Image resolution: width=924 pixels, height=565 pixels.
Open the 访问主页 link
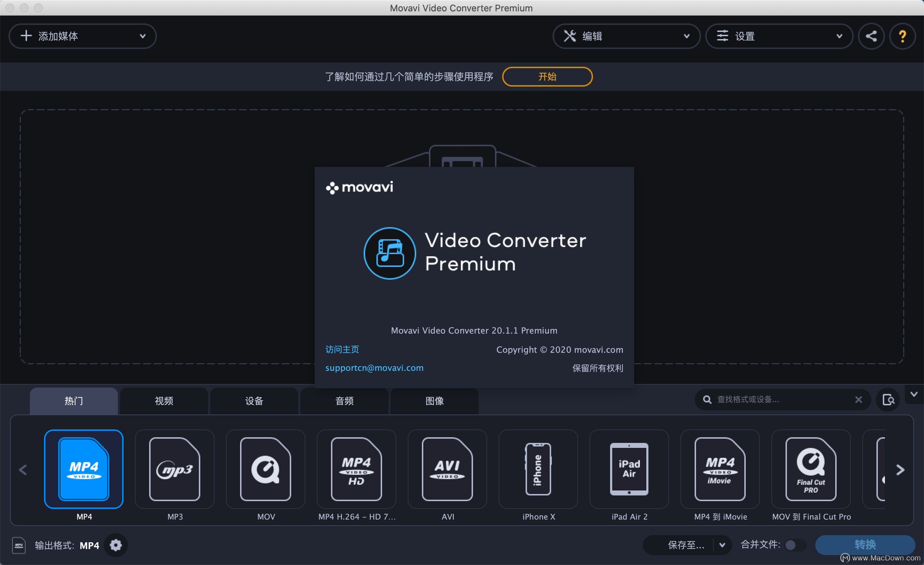click(342, 350)
